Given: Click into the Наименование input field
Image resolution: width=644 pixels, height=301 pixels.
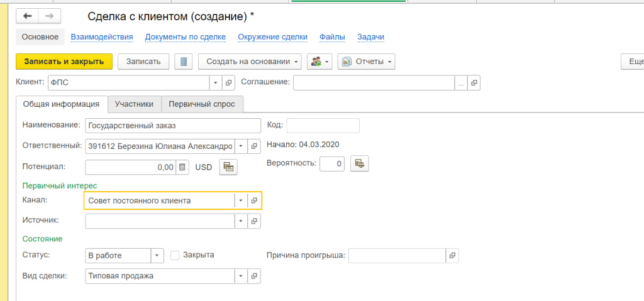Looking at the screenshot, I should coord(173,126).
